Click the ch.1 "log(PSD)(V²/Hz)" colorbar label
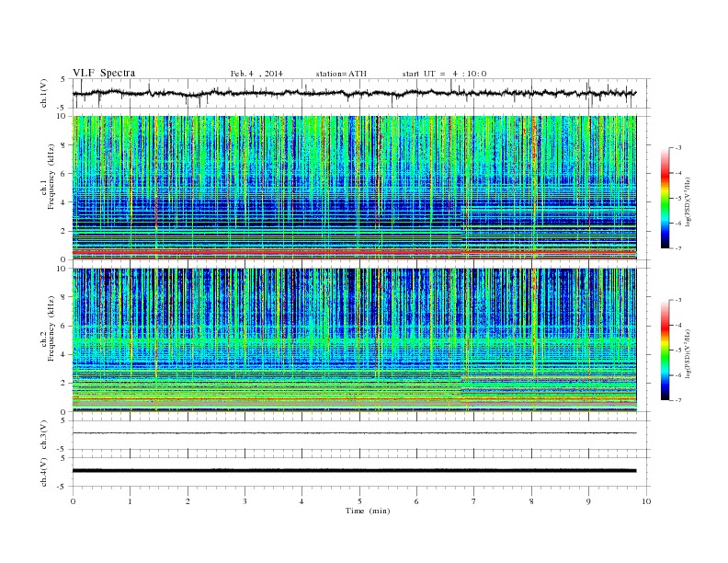 [x=688, y=201]
